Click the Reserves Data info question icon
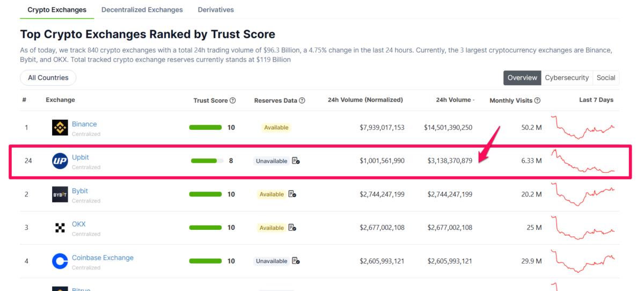The image size is (644, 291). (302, 100)
